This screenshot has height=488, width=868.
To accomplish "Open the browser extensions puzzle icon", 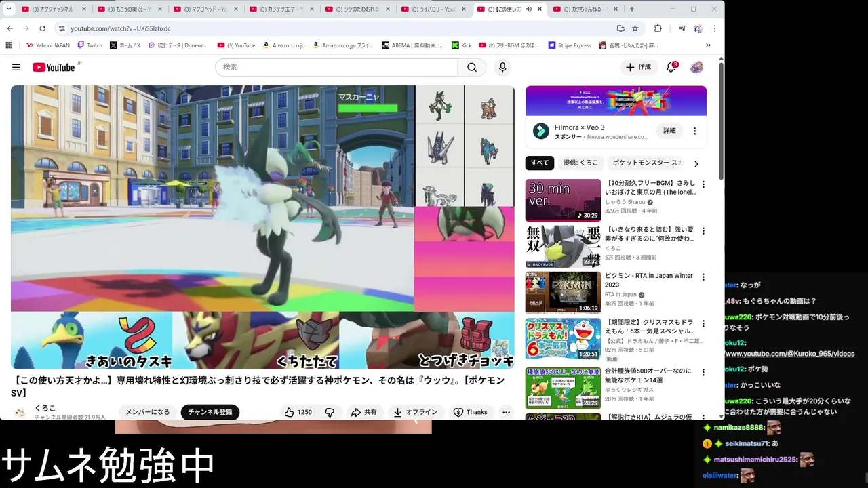I will (x=658, y=28).
